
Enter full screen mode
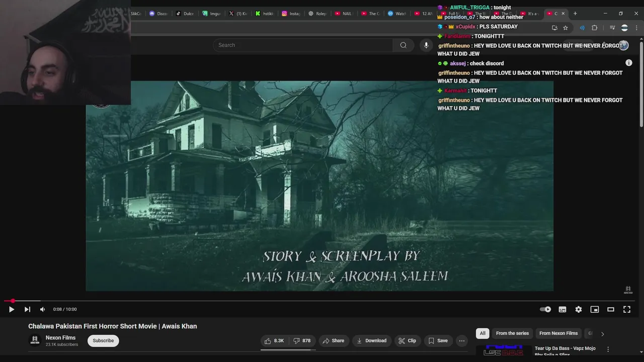coord(627,309)
